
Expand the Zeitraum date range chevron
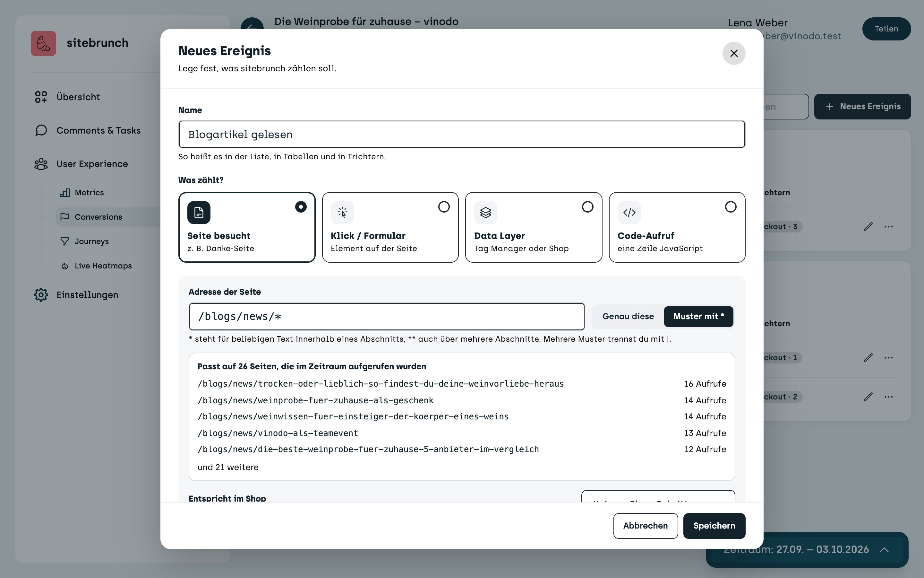(884, 550)
